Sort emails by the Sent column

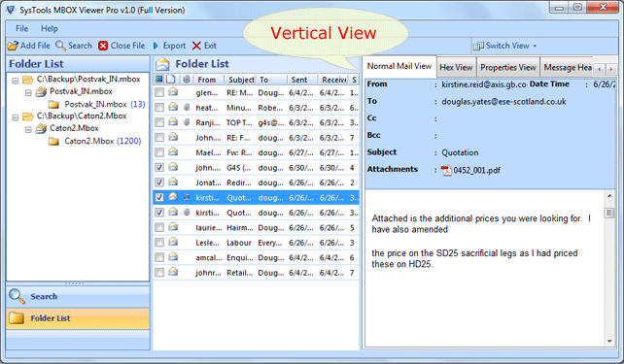tap(302, 80)
